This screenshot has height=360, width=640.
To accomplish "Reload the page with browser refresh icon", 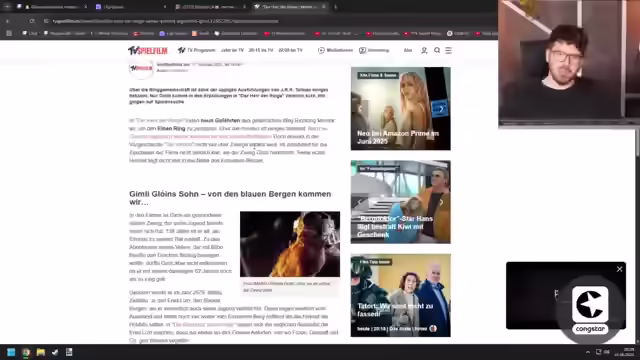I will coord(32,21).
